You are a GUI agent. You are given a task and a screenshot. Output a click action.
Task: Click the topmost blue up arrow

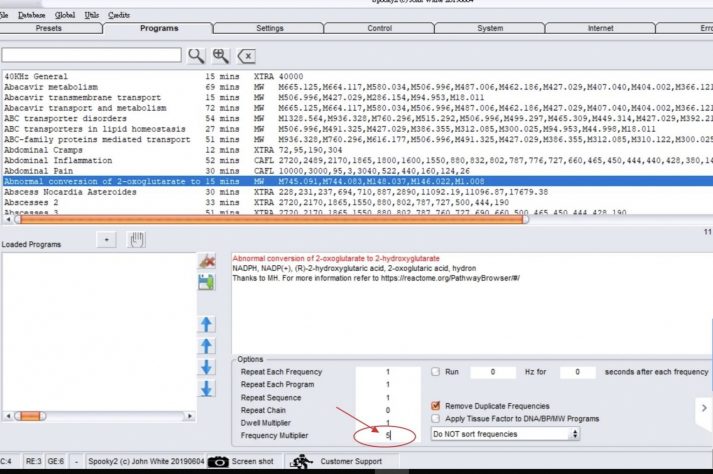click(207, 324)
